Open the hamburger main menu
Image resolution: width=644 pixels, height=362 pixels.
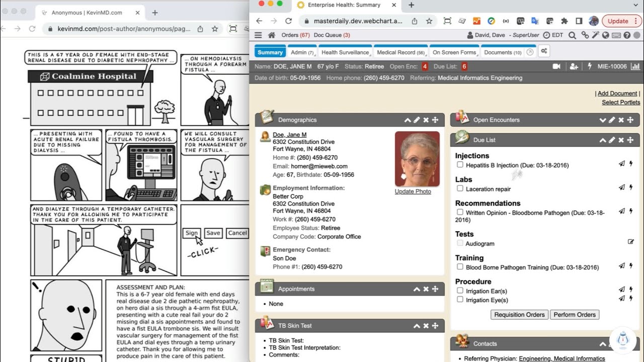258,35
